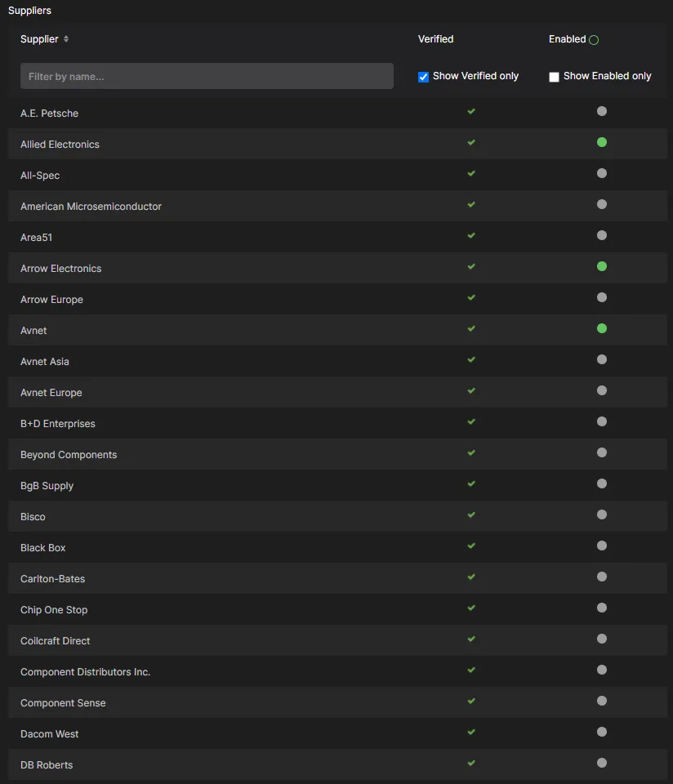Select the Area51 supplier name
673x784 pixels.
click(x=36, y=237)
